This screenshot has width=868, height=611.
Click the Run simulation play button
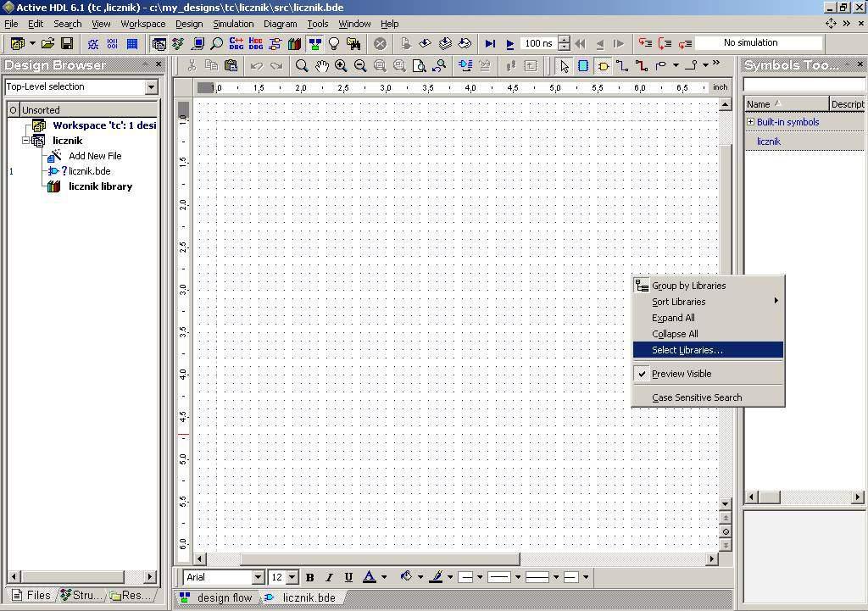(x=509, y=43)
